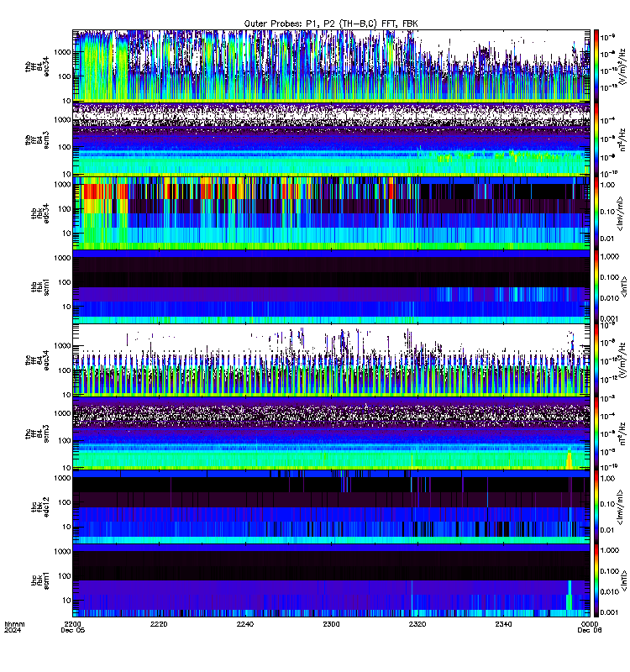Viewport: 630px width, 672px height.
Task: Click the 2200 time axis label
Action: (x=73, y=624)
